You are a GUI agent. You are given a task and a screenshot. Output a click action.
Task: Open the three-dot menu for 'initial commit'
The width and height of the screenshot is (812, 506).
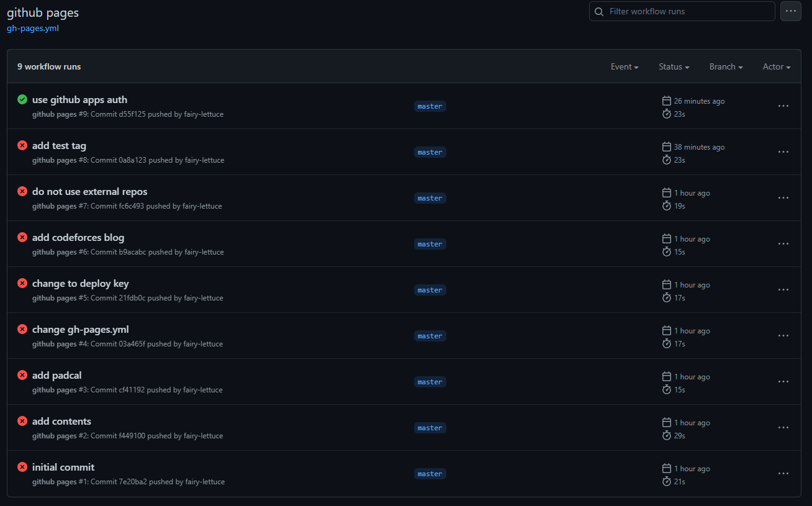[x=783, y=474]
